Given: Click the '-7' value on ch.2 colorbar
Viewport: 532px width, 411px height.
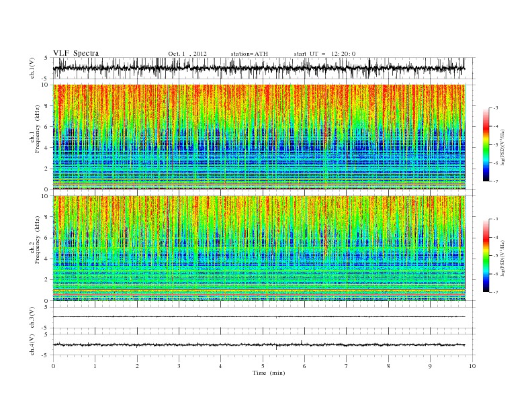Looking at the screenshot, I should (x=496, y=292).
